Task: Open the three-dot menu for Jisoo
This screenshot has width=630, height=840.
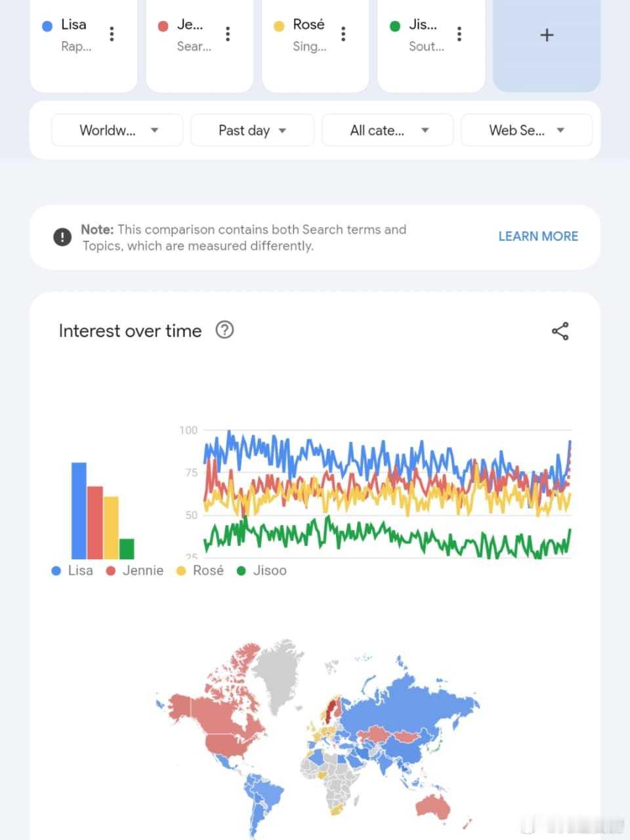Action: tap(459, 34)
